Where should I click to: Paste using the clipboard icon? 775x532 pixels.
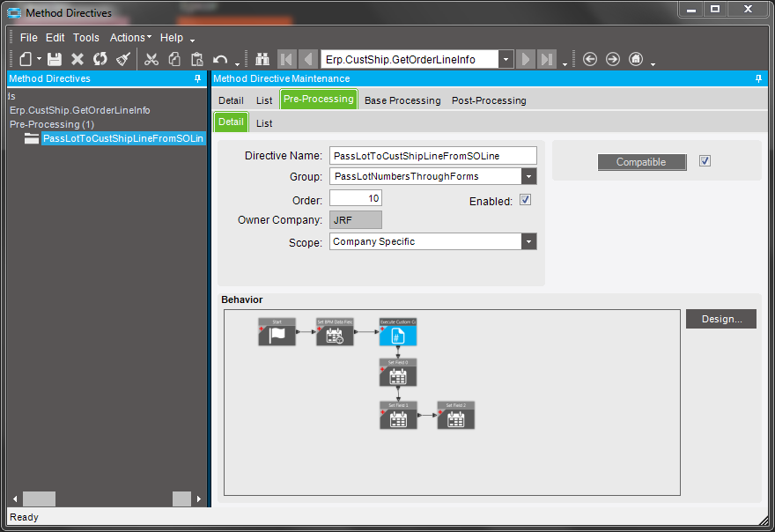[197, 59]
